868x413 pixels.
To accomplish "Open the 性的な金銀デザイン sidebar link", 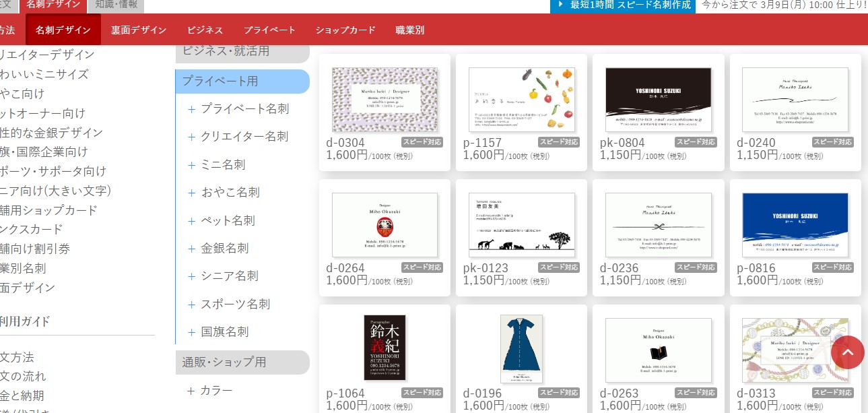I will click(52, 133).
